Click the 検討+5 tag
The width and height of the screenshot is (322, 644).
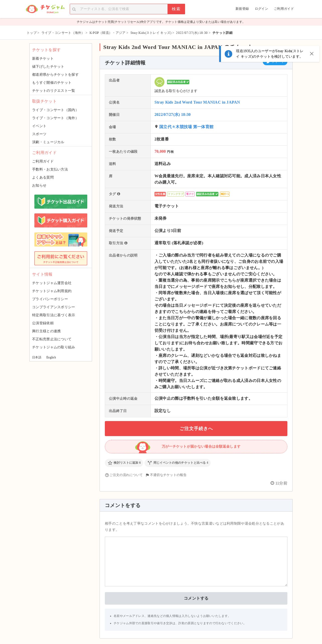(225, 194)
